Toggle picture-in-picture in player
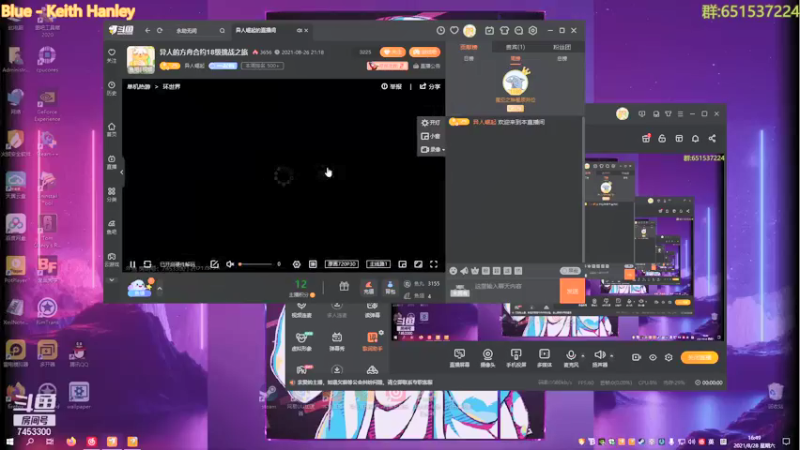Viewport: 800px width, 450px height. point(403,264)
